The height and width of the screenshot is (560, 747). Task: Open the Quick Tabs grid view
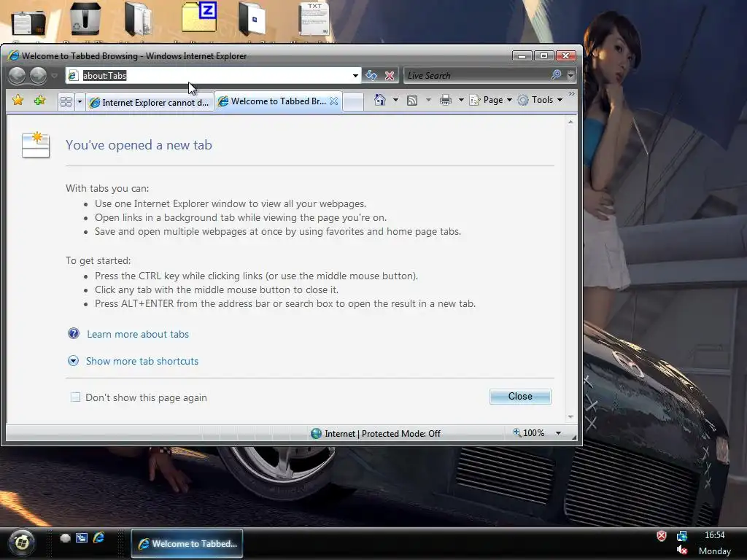(x=66, y=102)
